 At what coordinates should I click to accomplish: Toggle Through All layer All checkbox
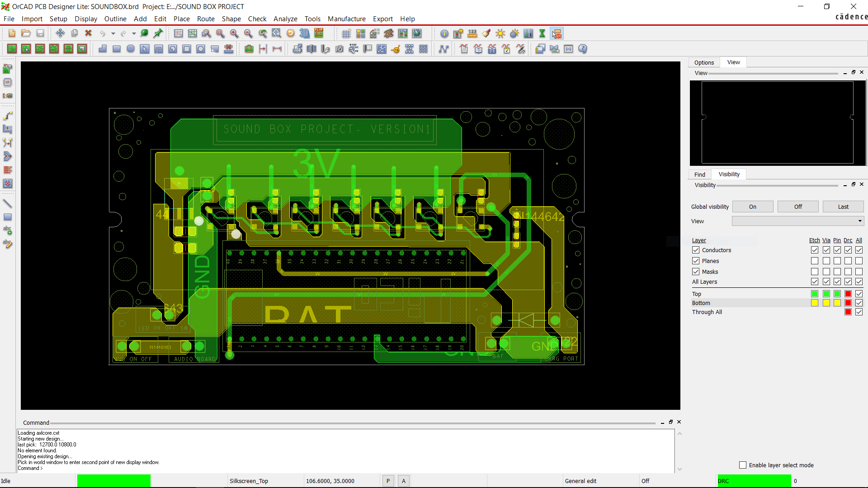859,312
